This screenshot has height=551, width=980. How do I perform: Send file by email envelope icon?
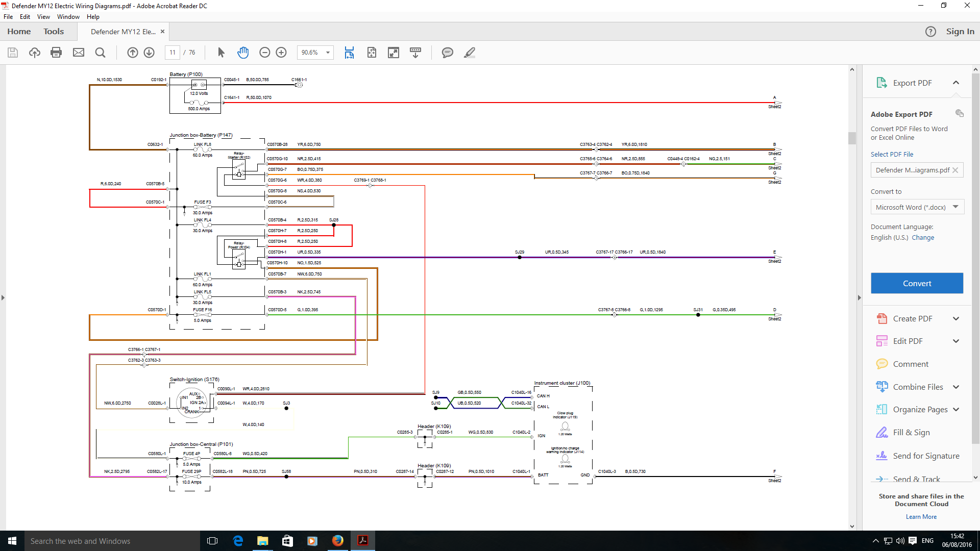78,53
